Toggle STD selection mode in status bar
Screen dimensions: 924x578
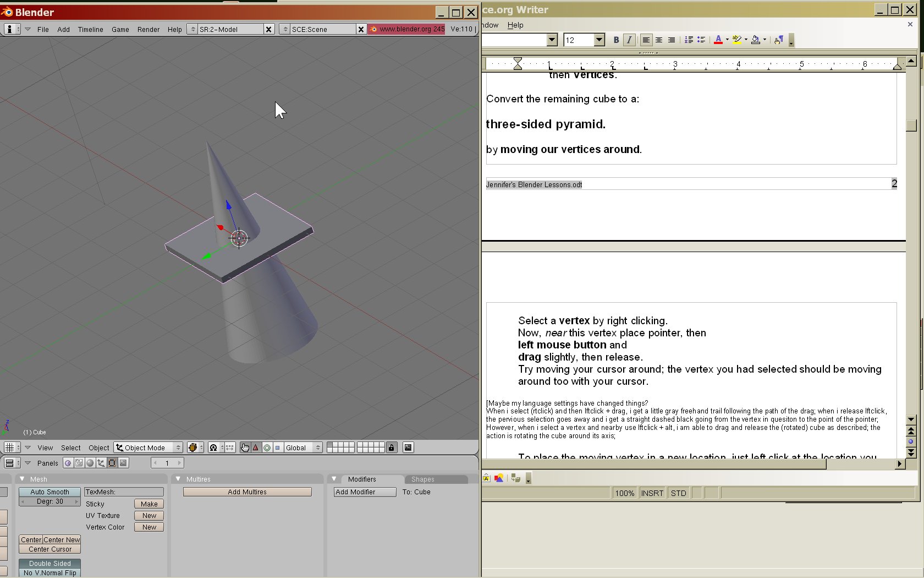point(678,493)
